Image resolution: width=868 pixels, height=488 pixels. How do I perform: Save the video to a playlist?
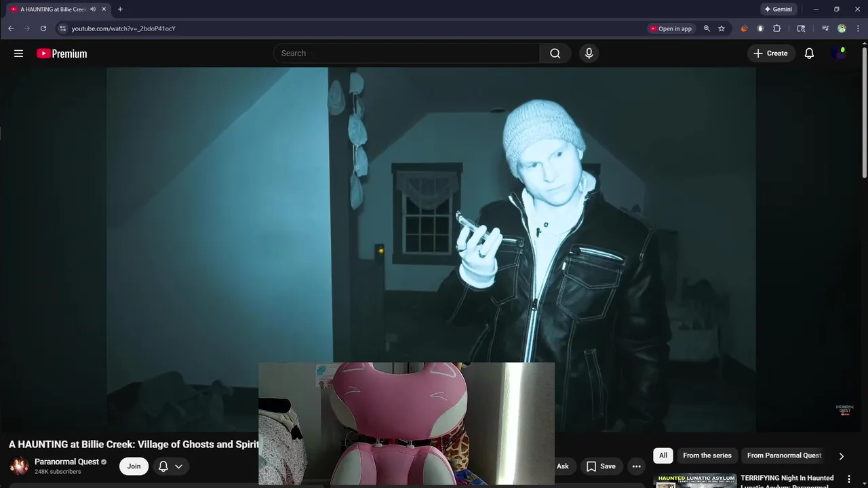point(601,466)
